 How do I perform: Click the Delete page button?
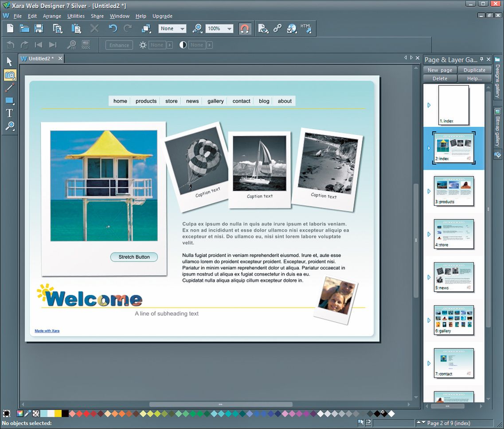pos(440,79)
